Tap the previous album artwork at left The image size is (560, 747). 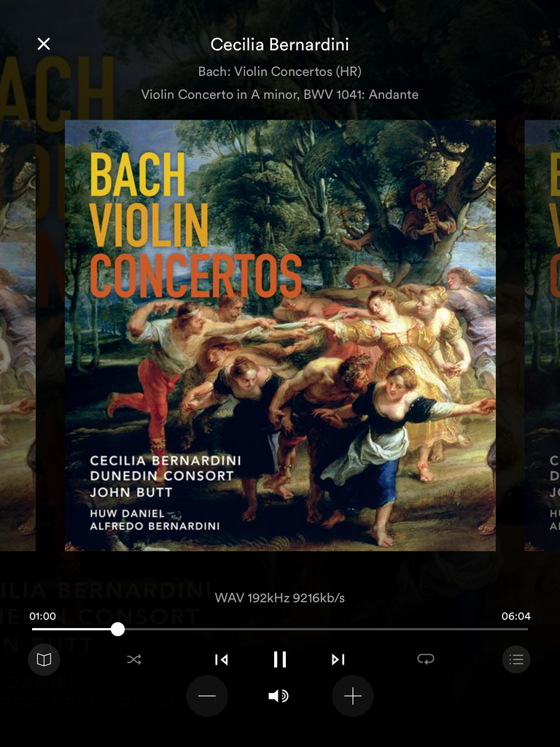[17, 336]
